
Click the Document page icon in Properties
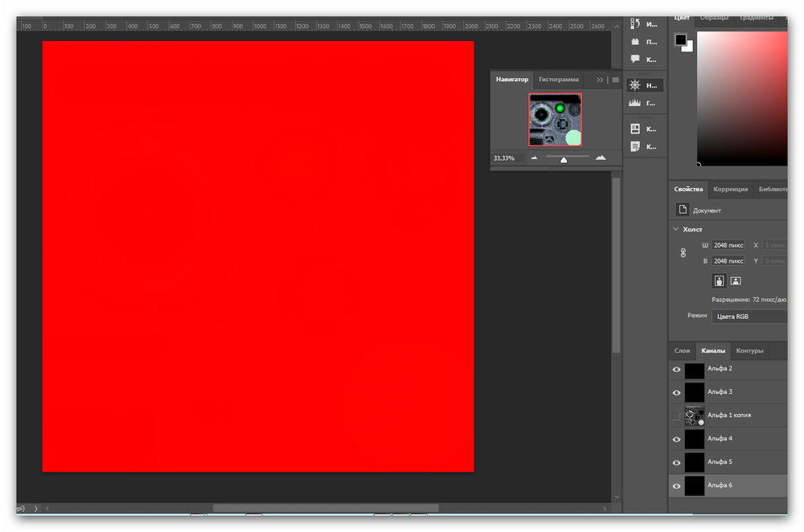tap(683, 210)
